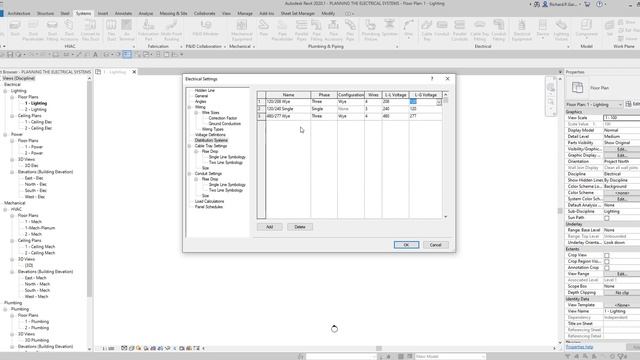Select Load Calculations in settings tree

(209, 201)
